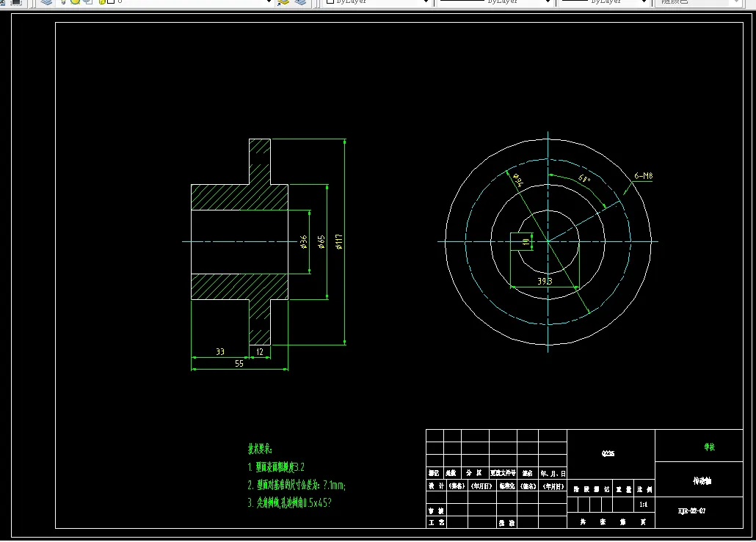Expand the layer list dropdown arrow
756x542 pixels.
[x=269, y=2]
